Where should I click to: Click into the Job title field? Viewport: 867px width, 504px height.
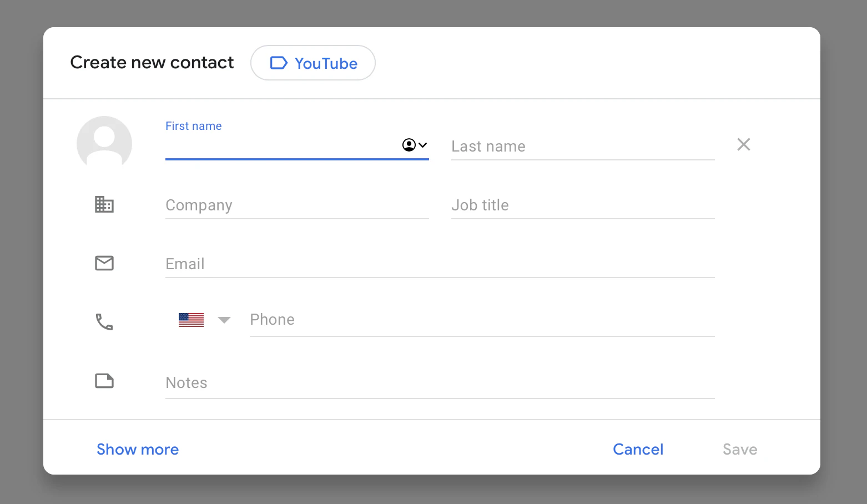[582, 205]
